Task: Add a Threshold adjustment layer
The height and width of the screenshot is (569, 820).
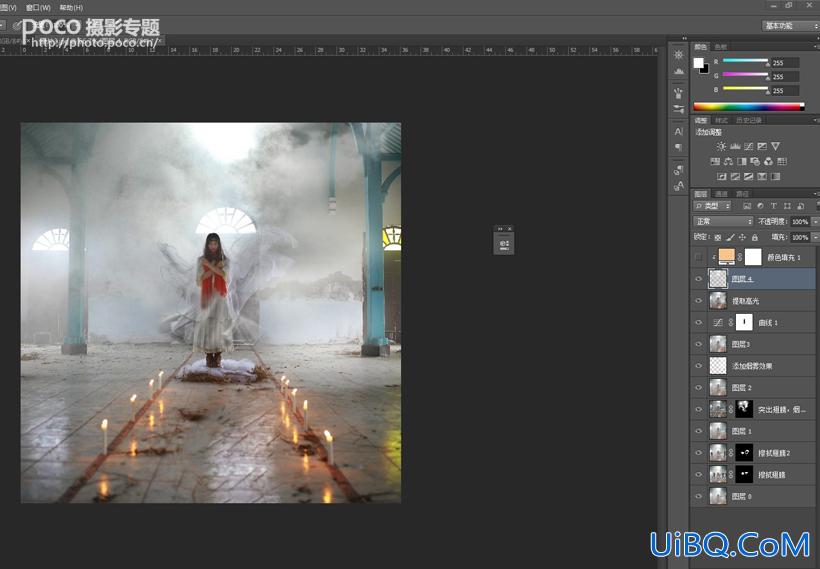Action: pyautogui.click(x=748, y=177)
